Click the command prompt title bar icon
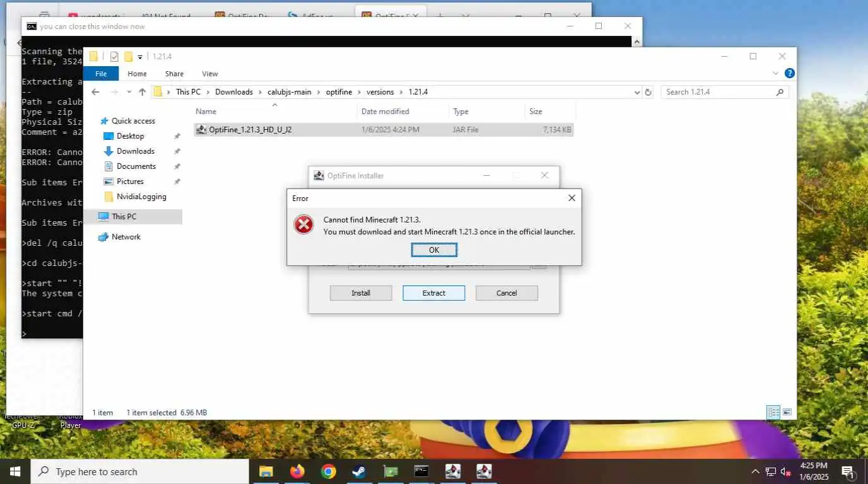This screenshot has width=868, height=484. (32, 26)
